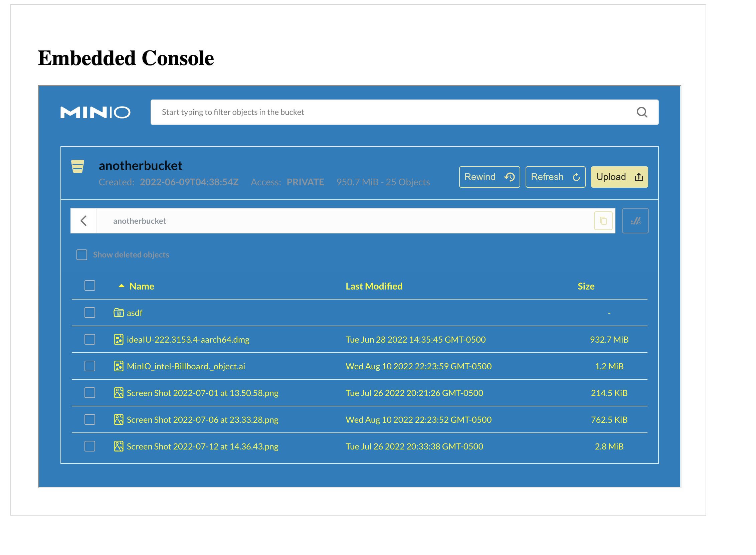756x555 pixels.
Task: Check the Screen Shot 2022-07-12 checkbox
Action: [90, 446]
